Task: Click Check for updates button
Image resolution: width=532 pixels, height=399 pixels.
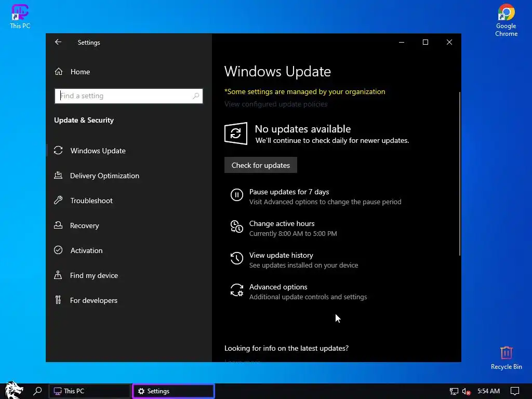Action: (x=261, y=165)
